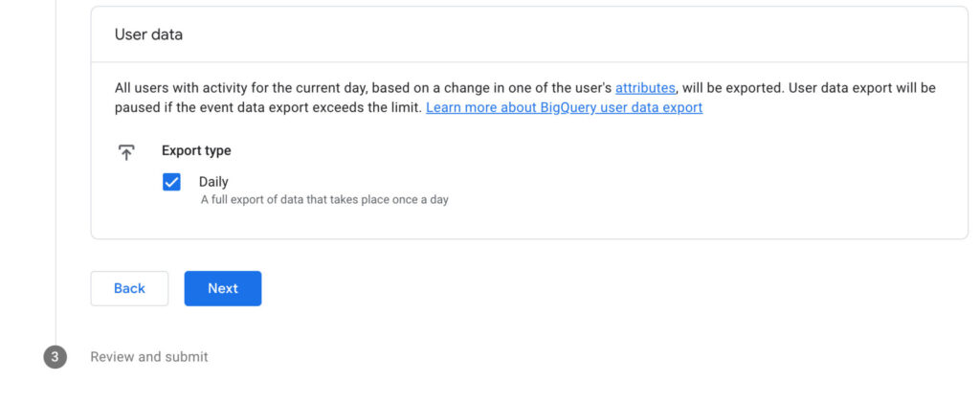Proceed with the Next button
Image resolution: width=980 pixels, height=403 pixels.
[223, 288]
